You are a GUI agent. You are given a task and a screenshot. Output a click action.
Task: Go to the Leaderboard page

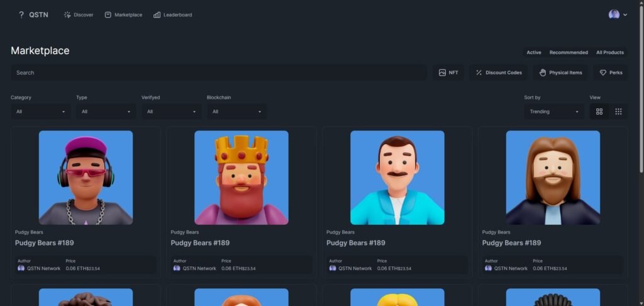(172, 14)
